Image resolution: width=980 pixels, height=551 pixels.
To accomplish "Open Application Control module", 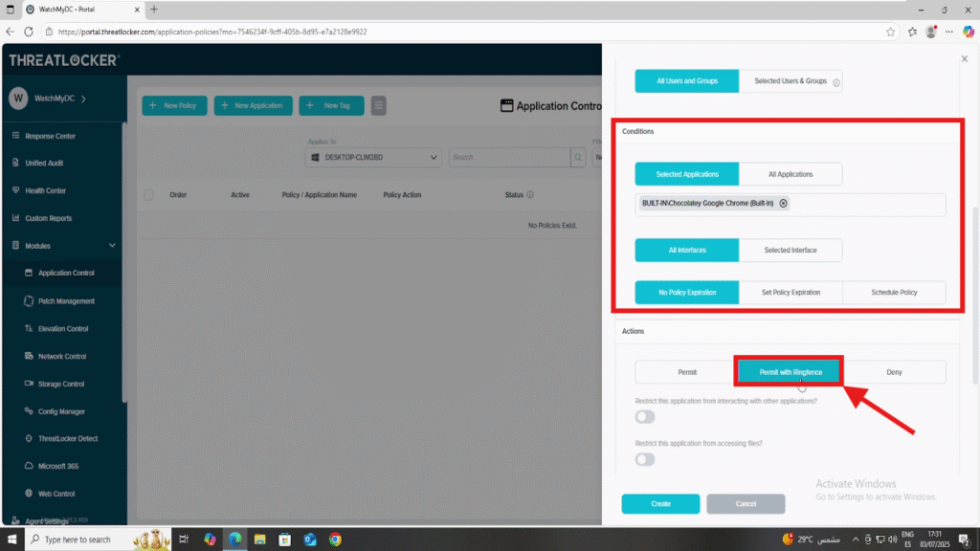I will (66, 273).
